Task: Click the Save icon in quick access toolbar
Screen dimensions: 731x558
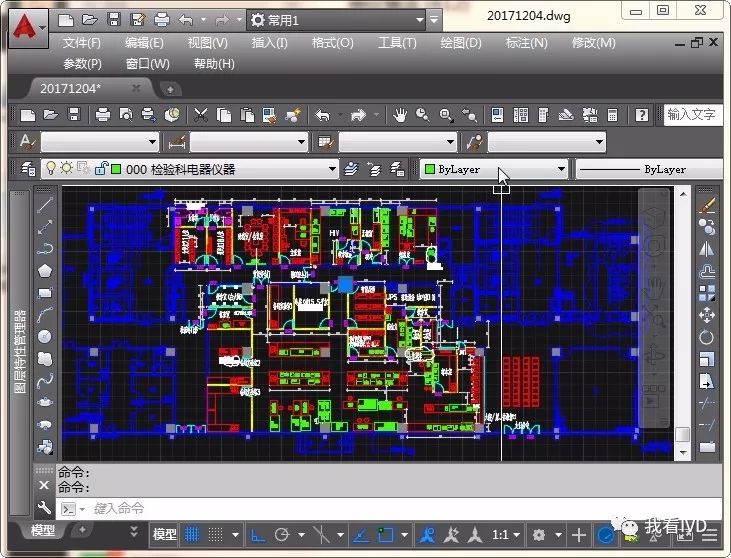Action: 114,19
